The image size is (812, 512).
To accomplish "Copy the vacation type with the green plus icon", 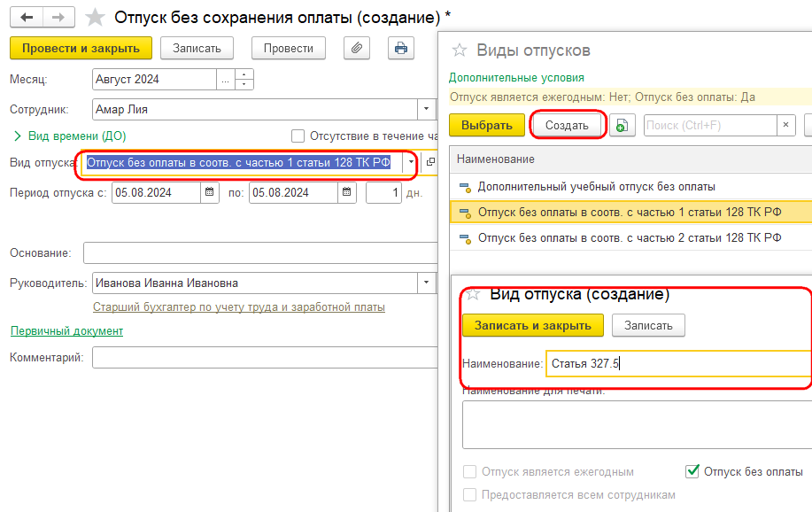I will 622,126.
